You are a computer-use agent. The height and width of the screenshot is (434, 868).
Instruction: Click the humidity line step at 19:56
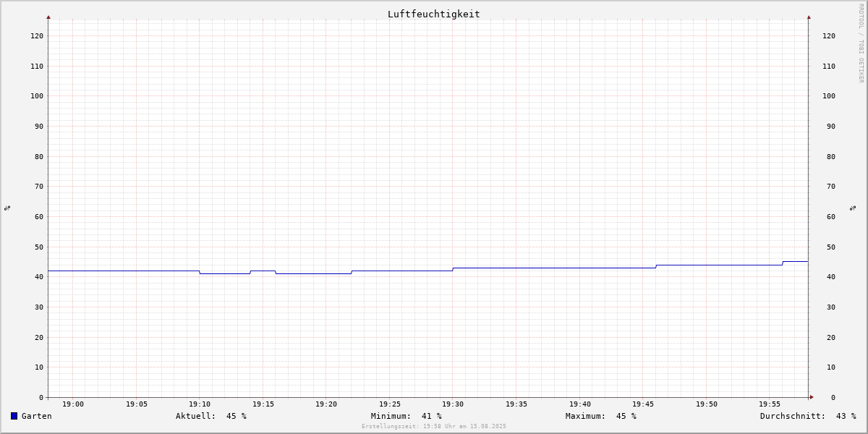[783, 263]
